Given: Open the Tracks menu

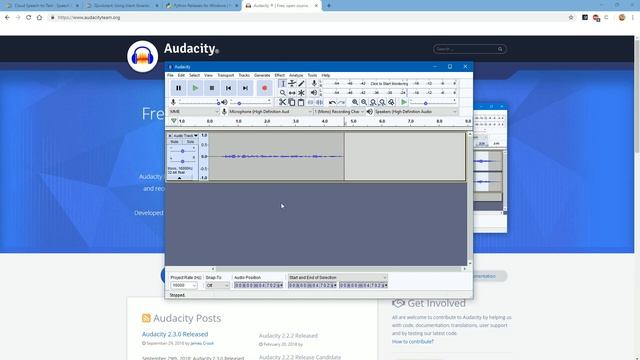Looking at the screenshot, I should pos(244,76).
